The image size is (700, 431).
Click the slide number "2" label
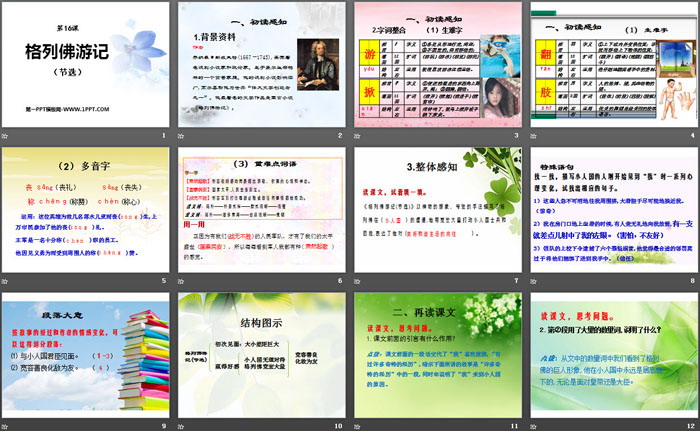point(340,135)
